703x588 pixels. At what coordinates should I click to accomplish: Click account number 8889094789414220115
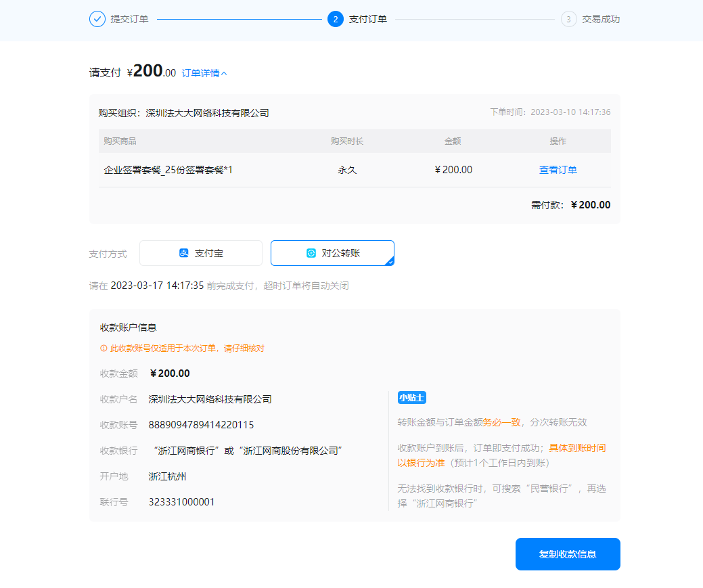(202, 425)
